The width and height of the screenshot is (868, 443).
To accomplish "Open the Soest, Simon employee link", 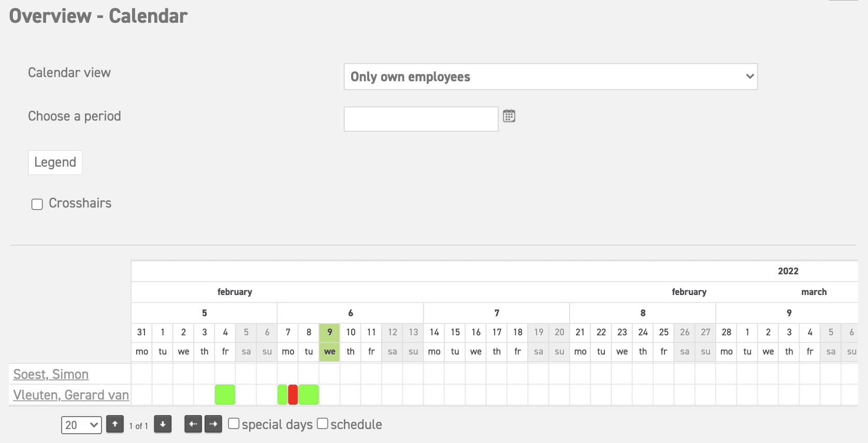I will click(x=51, y=374).
